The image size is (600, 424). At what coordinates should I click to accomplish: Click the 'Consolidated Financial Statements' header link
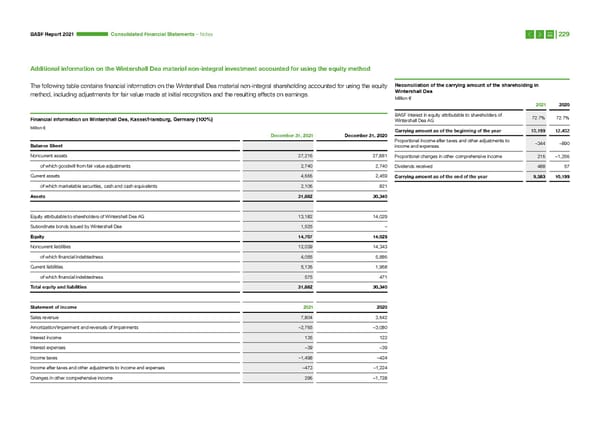coord(152,34)
